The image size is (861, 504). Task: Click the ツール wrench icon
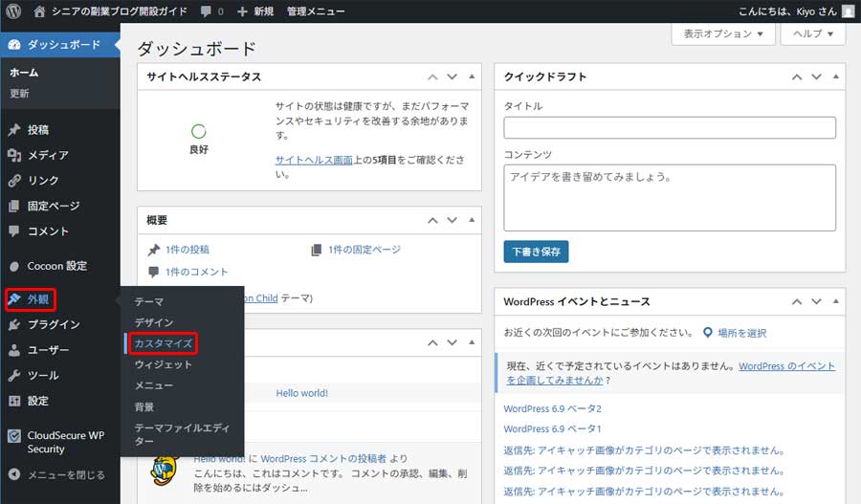point(14,376)
